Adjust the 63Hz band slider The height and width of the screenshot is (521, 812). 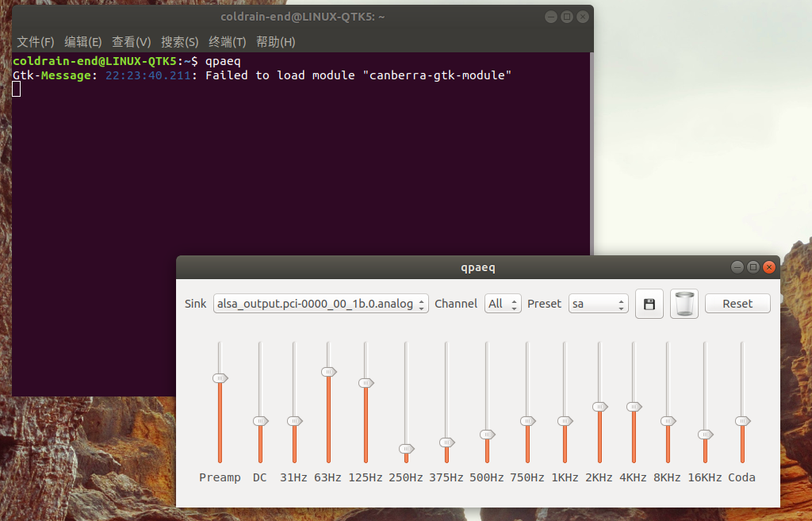327,371
